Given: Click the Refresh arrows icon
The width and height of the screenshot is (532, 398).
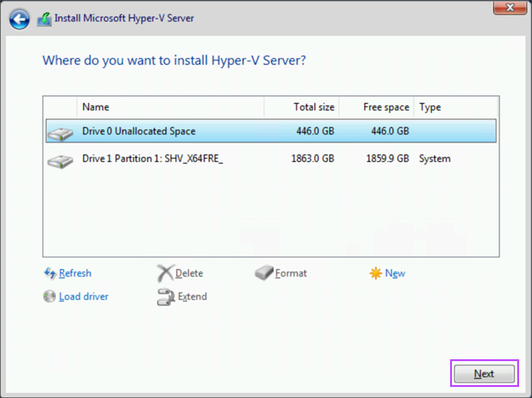Looking at the screenshot, I should [50, 273].
